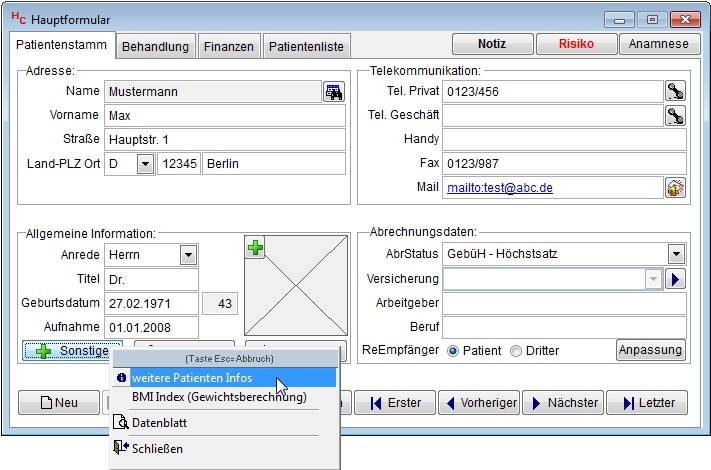This screenshot has height=470, width=711.
Task: Jump to the Nächster record
Action: pyautogui.click(x=564, y=403)
